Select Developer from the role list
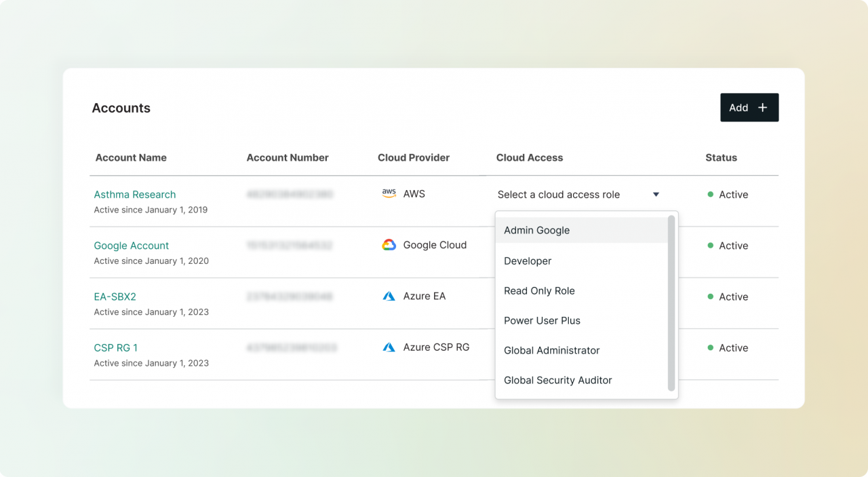 click(x=528, y=261)
